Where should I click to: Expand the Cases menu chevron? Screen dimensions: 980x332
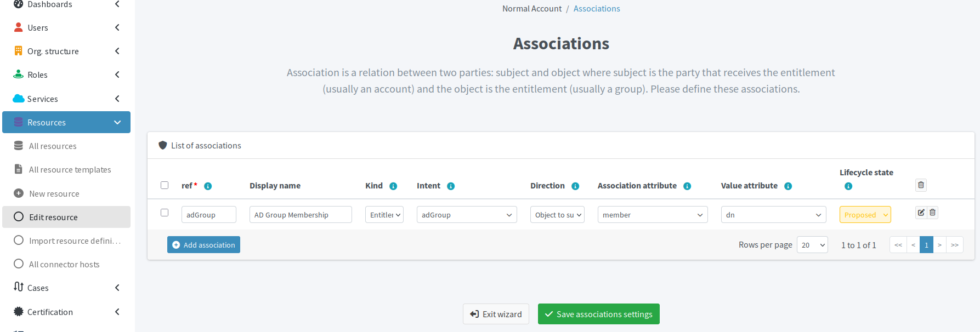point(117,288)
